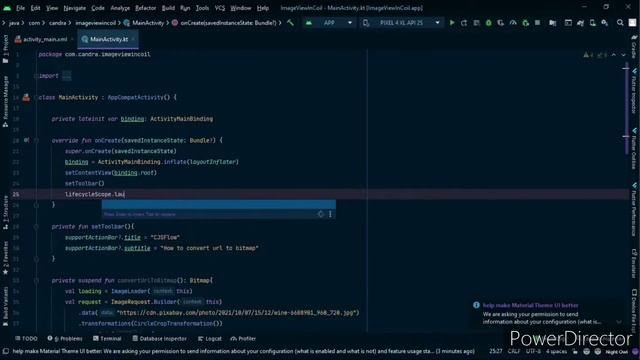Collapse the setToolbar function fold marker
Viewport: 640px width, 360px height.
[36, 227]
